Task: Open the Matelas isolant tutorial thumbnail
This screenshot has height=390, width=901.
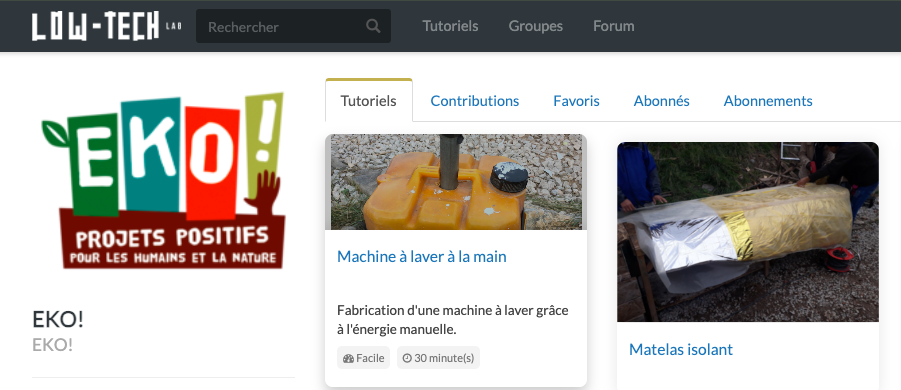Action: tap(748, 232)
